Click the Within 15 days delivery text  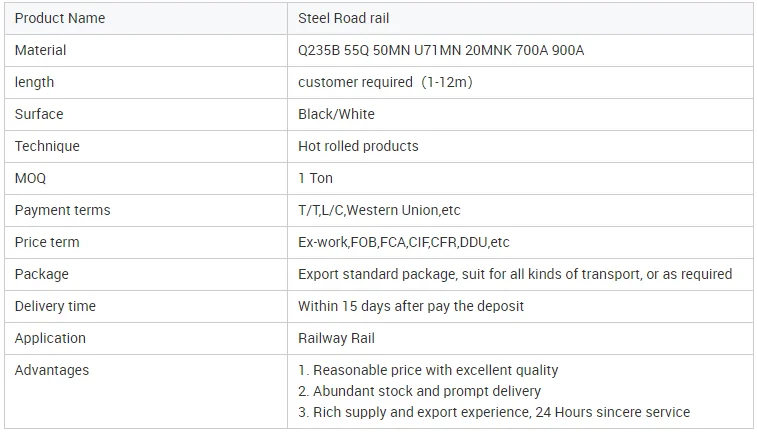(411, 306)
